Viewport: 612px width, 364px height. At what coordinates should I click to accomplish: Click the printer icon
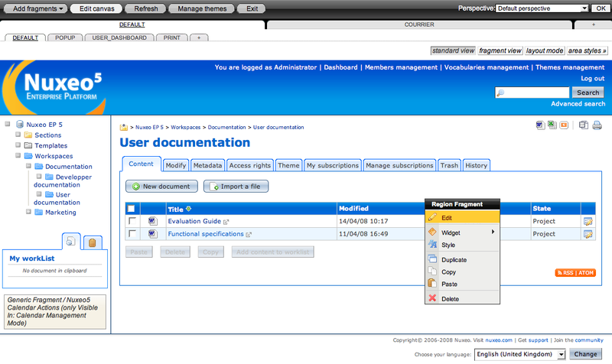597,125
